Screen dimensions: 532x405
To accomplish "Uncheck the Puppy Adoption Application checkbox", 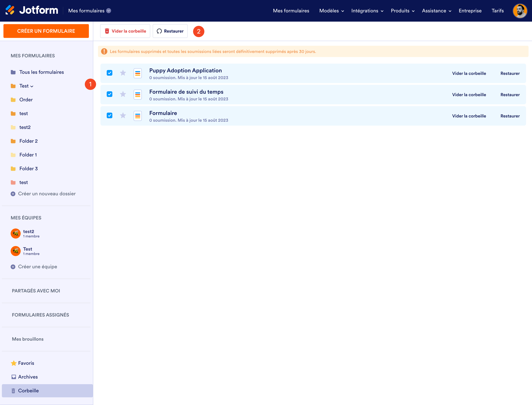I will (x=110, y=73).
